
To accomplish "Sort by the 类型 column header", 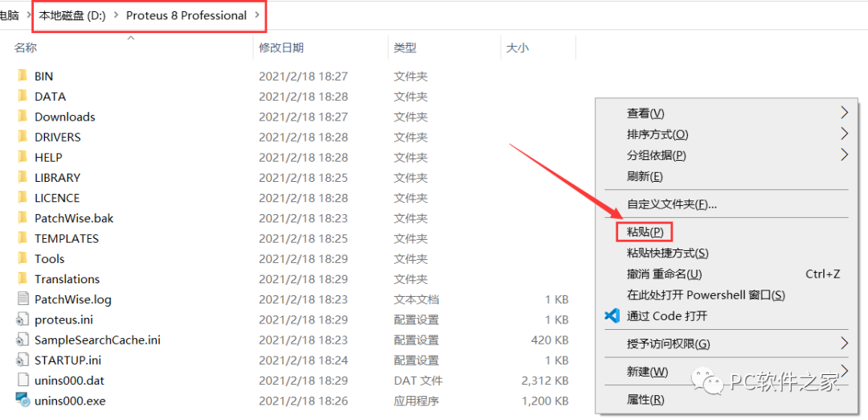I will [x=404, y=47].
